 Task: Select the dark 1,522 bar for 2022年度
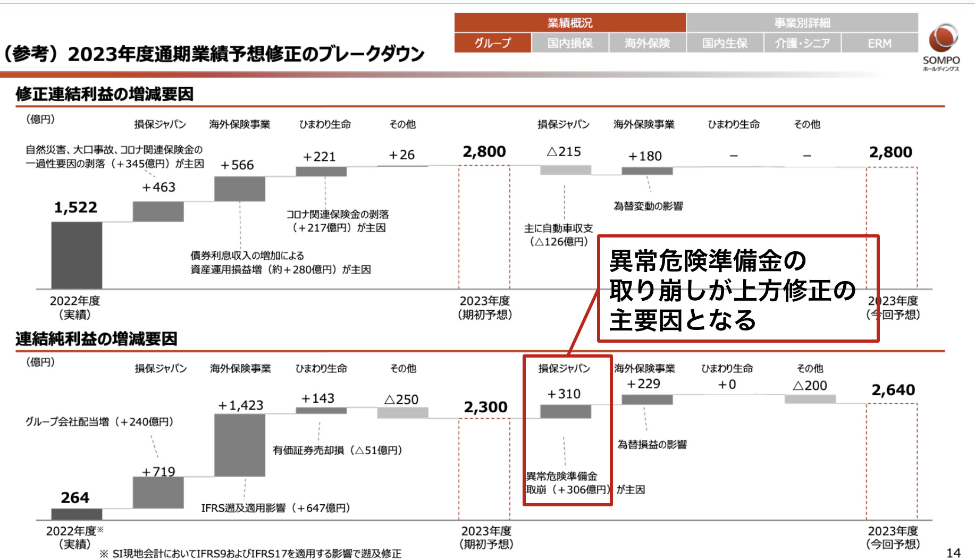click(x=77, y=255)
